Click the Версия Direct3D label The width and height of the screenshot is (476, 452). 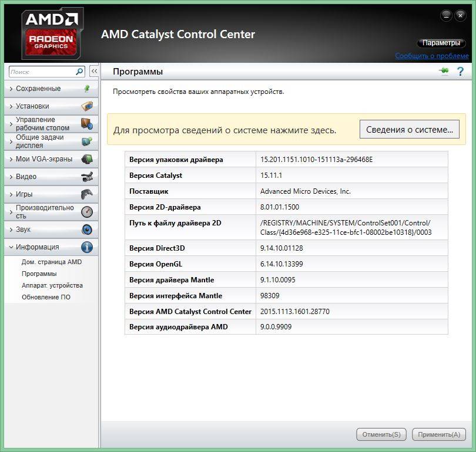point(157,248)
